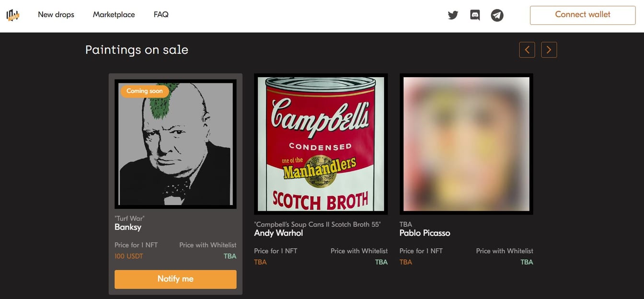
Task: Select the Andy Warhol artist name
Action: point(278,233)
